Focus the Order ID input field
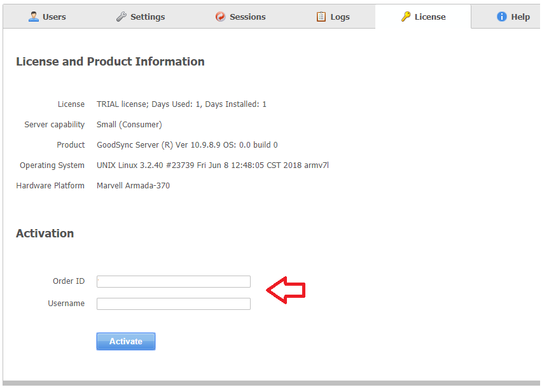549x392 pixels. [174, 281]
